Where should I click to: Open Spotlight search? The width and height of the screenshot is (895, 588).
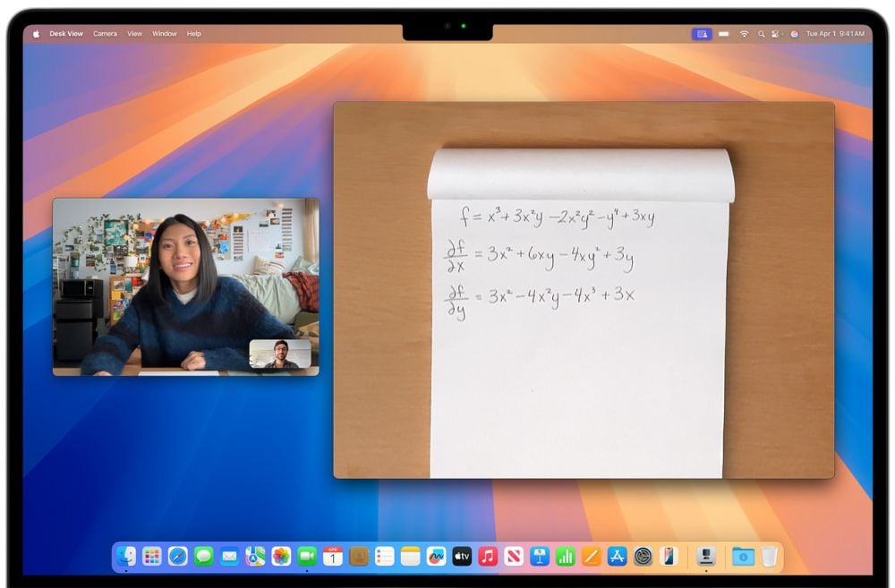click(761, 34)
